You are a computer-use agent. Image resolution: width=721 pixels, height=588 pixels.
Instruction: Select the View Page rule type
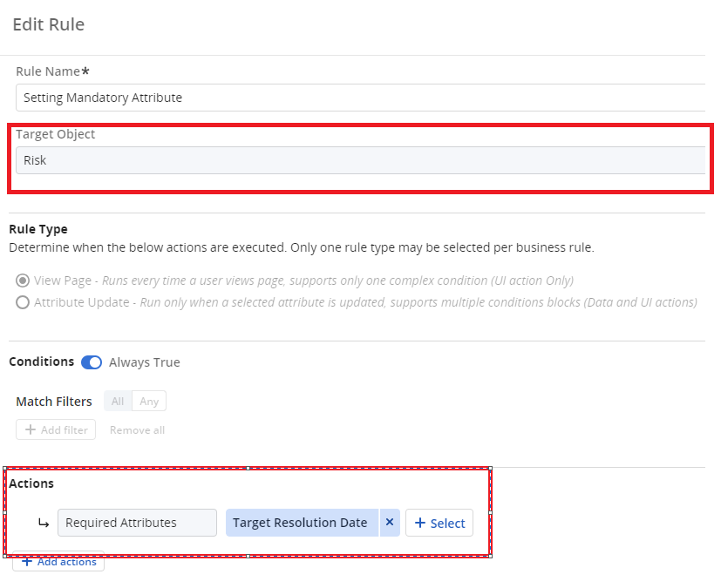click(x=23, y=280)
